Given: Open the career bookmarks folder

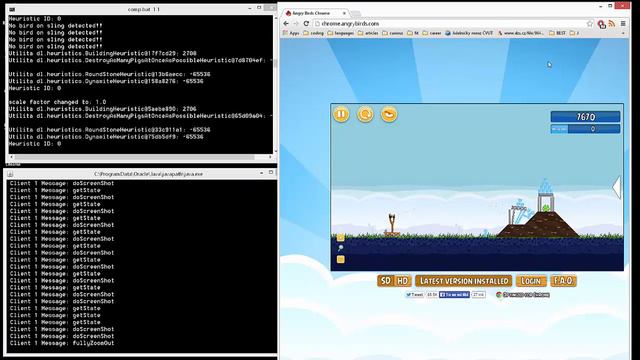Looking at the screenshot, I should click(x=433, y=33).
